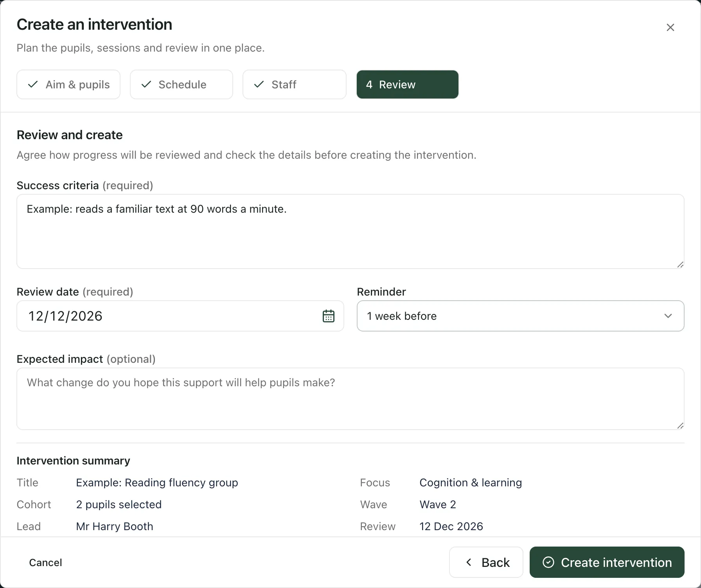Click the Review date field showing 12/12/2026
The width and height of the screenshot is (701, 588).
[180, 316]
